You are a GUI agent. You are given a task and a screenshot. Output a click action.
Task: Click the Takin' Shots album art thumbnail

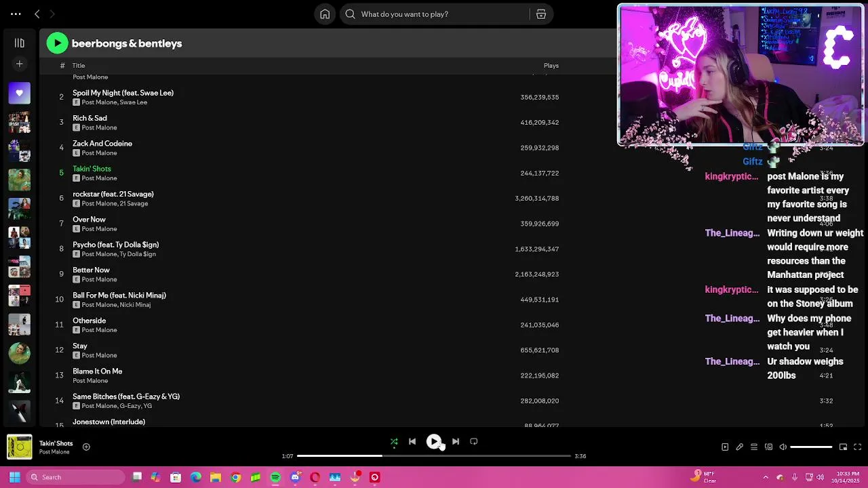click(20, 447)
